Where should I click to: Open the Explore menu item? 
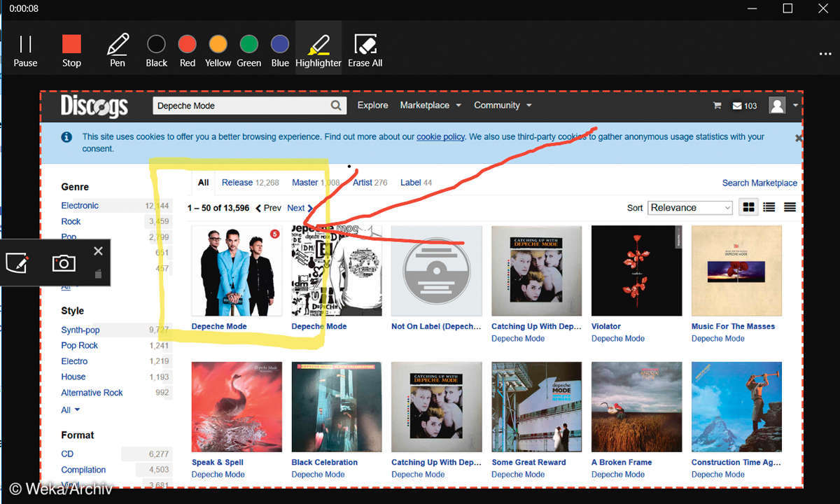point(372,105)
